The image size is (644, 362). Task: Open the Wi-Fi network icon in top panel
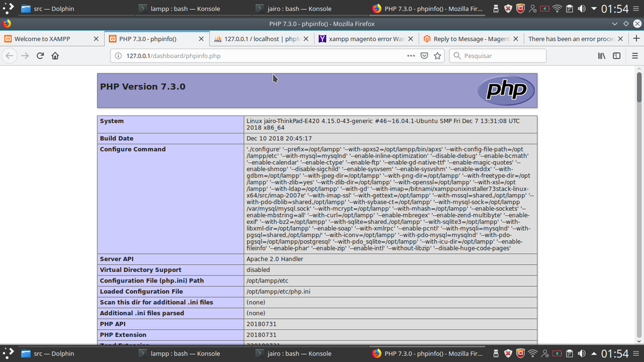pyautogui.click(x=557, y=9)
